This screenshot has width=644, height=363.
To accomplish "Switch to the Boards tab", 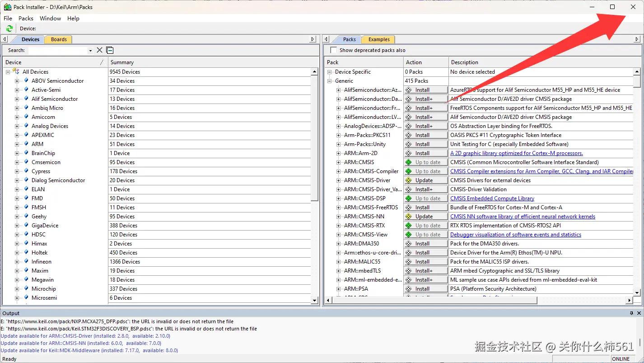I will pyautogui.click(x=59, y=39).
